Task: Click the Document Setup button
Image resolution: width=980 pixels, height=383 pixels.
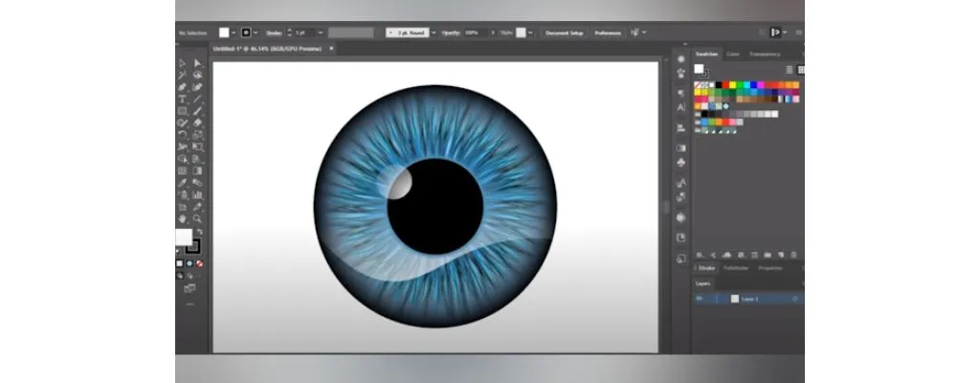Action: 565,33
